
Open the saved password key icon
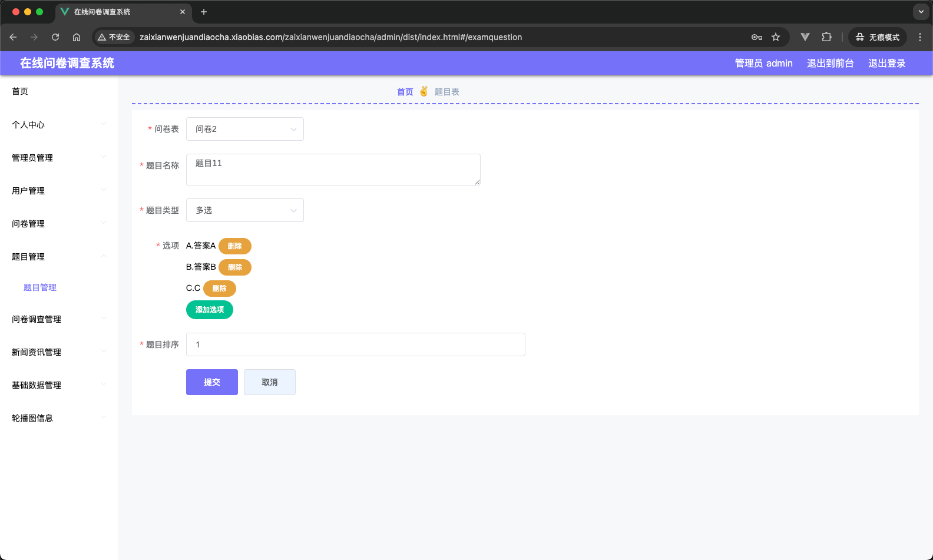point(757,37)
